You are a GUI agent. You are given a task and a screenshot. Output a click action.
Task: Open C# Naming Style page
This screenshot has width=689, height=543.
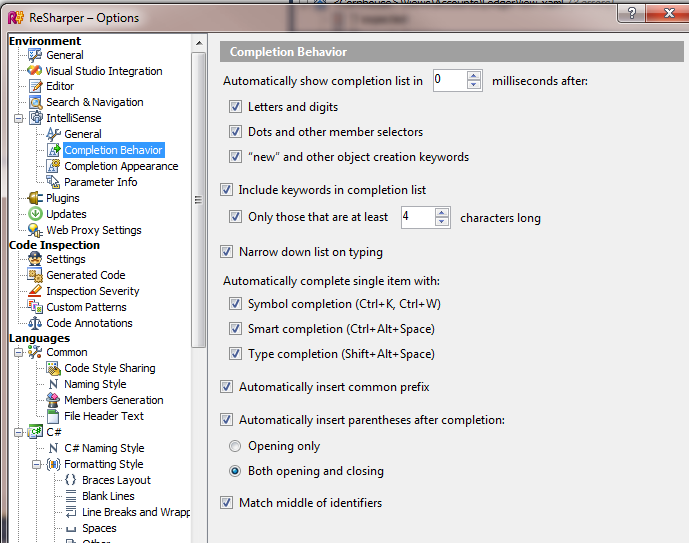pos(104,448)
